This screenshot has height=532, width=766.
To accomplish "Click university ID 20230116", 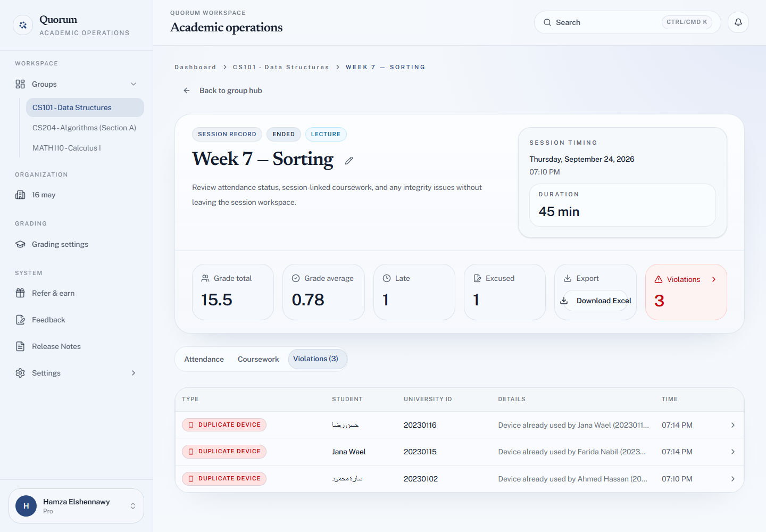I will pyautogui.click(x=420, y=425).
